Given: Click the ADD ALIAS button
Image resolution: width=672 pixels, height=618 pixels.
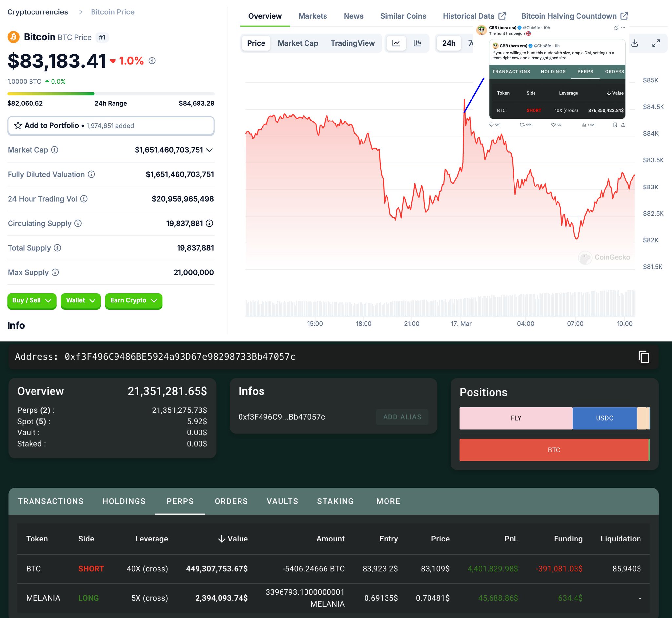Looking at the screenshot, I should tap(402, 417).
